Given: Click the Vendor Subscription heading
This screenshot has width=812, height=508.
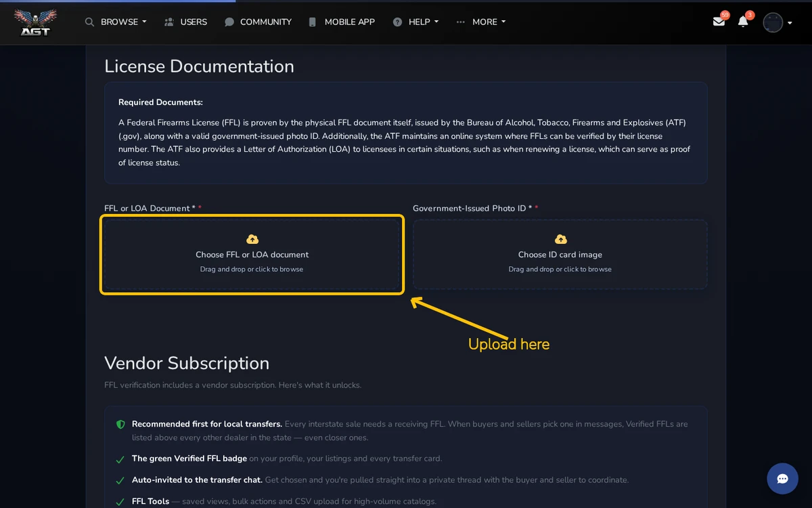Looking at the screenshot, I should (187, 363).
